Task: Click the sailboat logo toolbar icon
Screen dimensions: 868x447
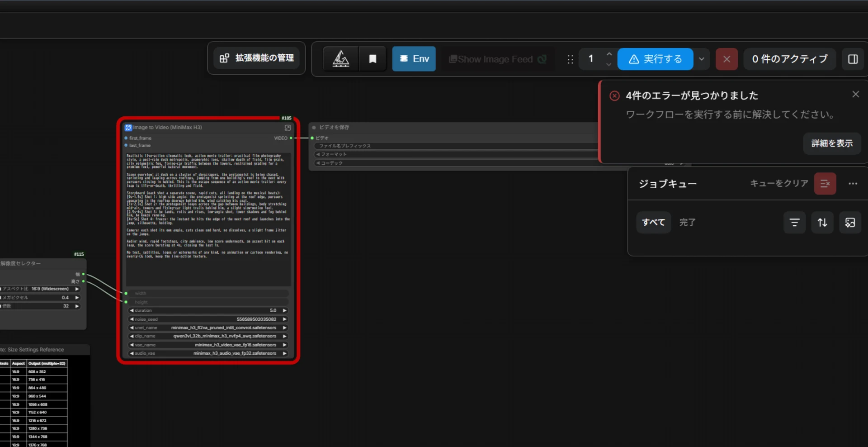Action: click(341, 59)
